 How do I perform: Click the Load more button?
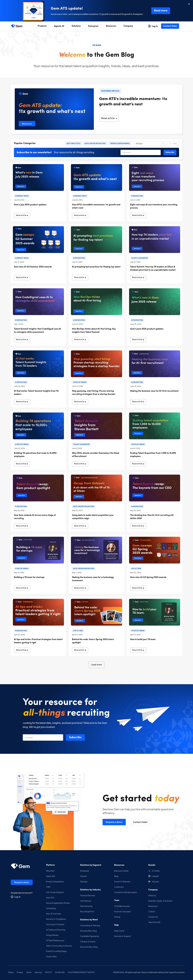click(96, 665)
